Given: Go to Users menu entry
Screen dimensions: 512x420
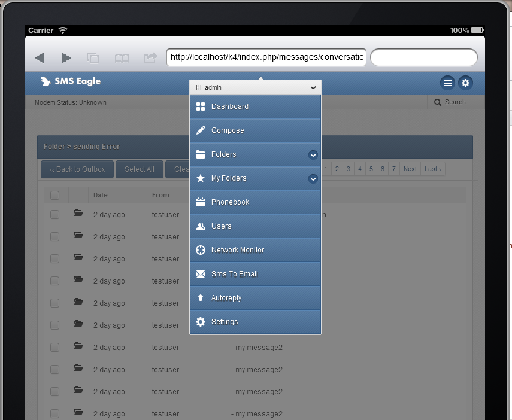Looking at the screenshot, I should pyautogui.click(x=255, y=226).
